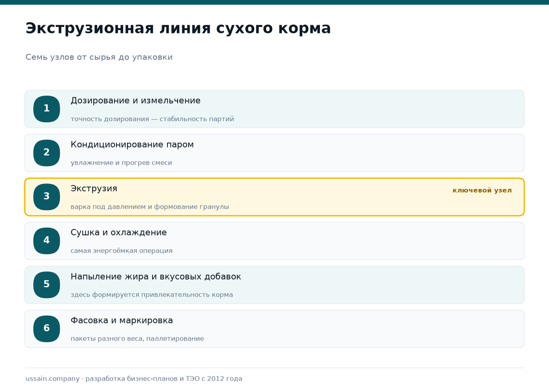Click heading "Сушка и охлаждение"

[118, 232]
